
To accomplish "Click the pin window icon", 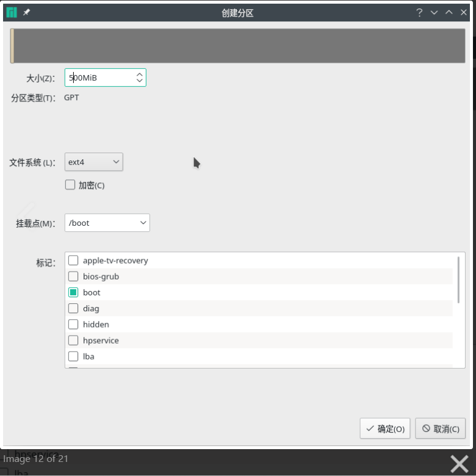I will tap(26, 12).
